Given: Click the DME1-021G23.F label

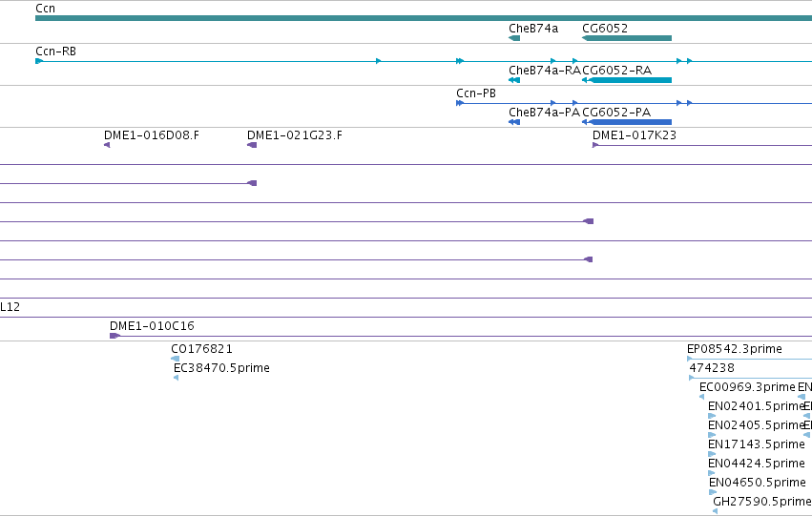Looking at the screenshot, I should [x=295, y=135].
